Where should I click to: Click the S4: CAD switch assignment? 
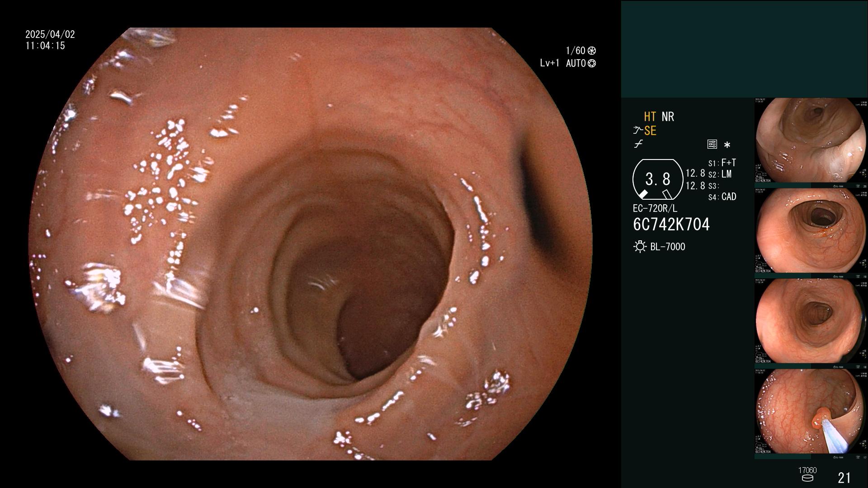point(722,197)
